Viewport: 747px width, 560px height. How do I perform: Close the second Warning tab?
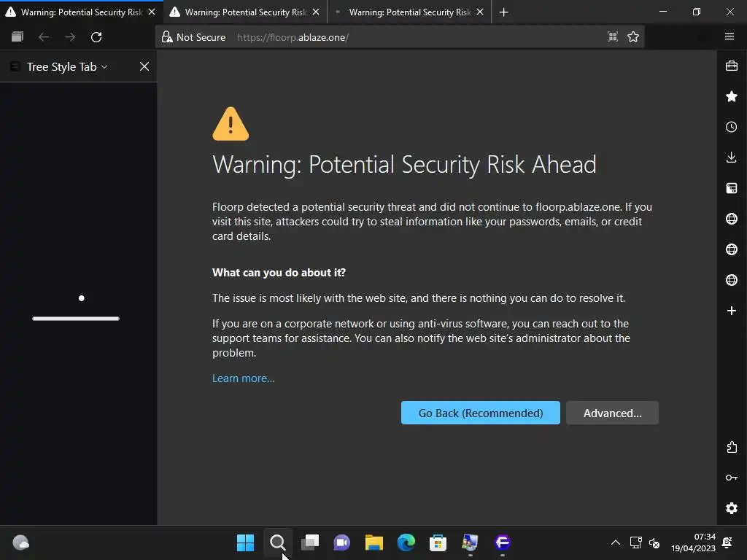316,12
